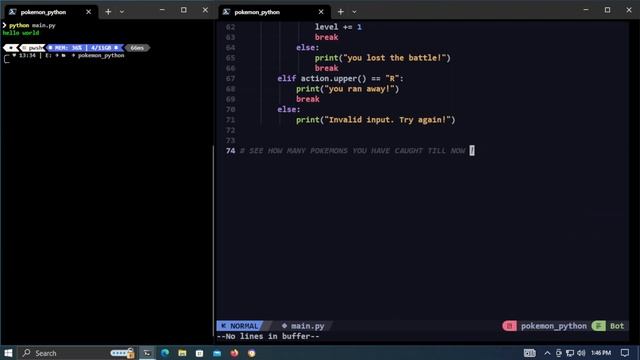640x360 pixels.
Task: Click print("you ran away!") line
Action: click(x=347, y=89)
